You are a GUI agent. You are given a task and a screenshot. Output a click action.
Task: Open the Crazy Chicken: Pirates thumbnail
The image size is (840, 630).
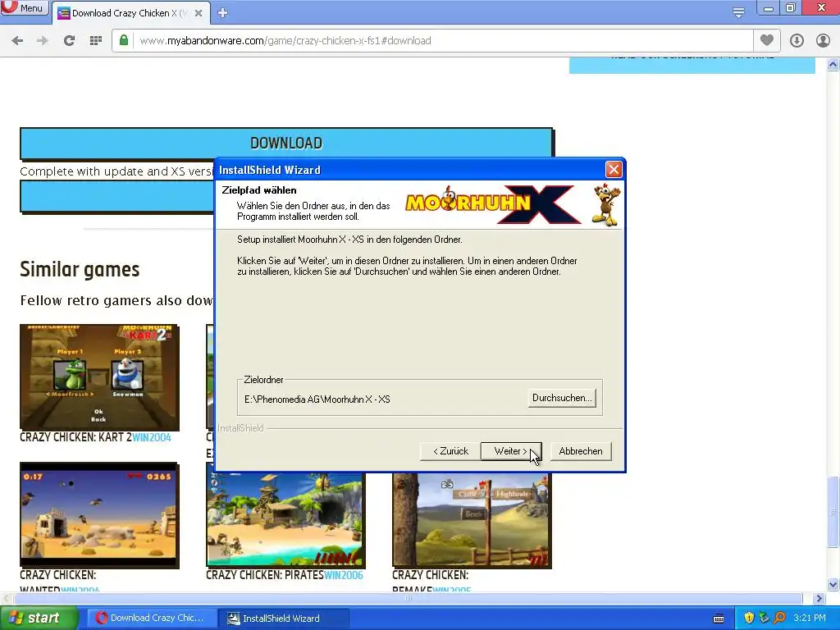click(x=285, y=519)
